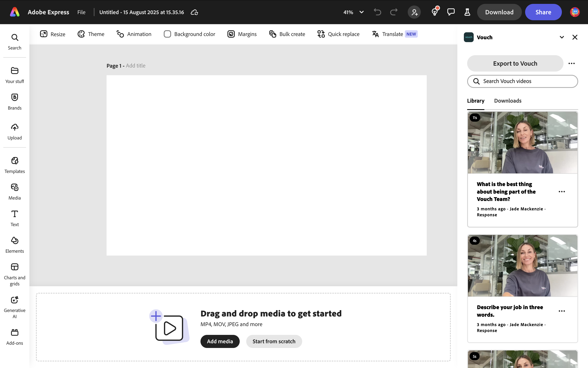Image resolution: width=588 pixels, height=368 pixels.
Task: Open options for 'Describe your job' card
Action: [x=562, y=311]
